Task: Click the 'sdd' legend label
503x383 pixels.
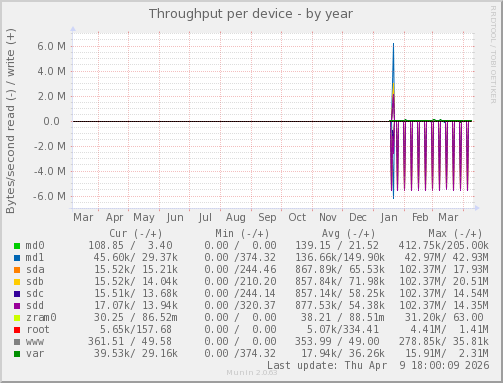Action: (x=35, y=306)
